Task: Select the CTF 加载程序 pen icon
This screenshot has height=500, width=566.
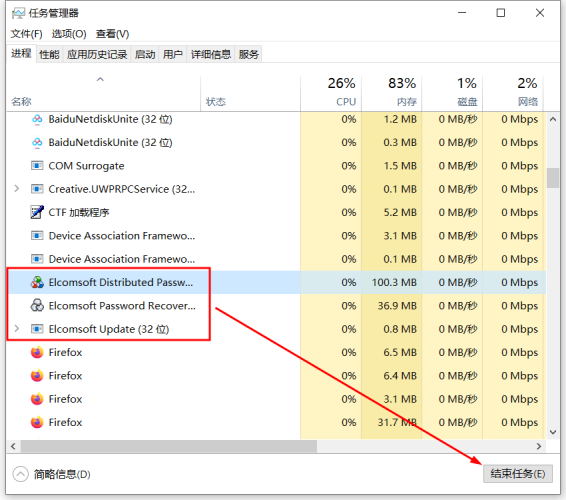Action: (37, 212)
